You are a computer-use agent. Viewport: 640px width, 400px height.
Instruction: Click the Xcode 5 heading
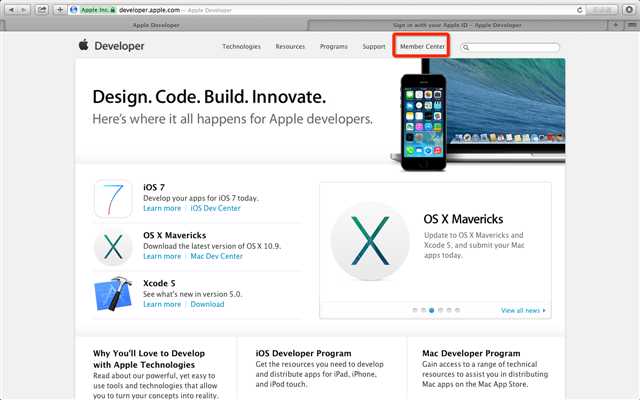[x=159, y=283]
